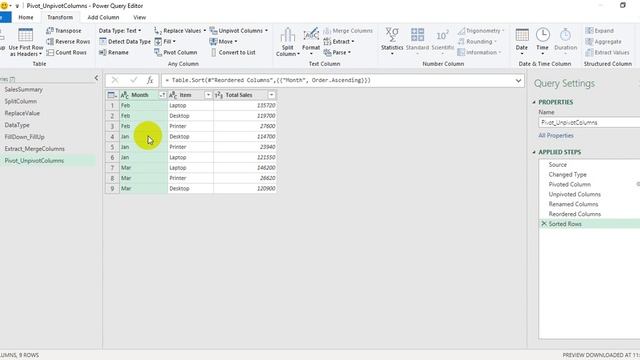Image resolution: width=640 pixels, height=360 pixels.
Task: Open the Month column filter dropdown
Action: (x=162, y=95)
